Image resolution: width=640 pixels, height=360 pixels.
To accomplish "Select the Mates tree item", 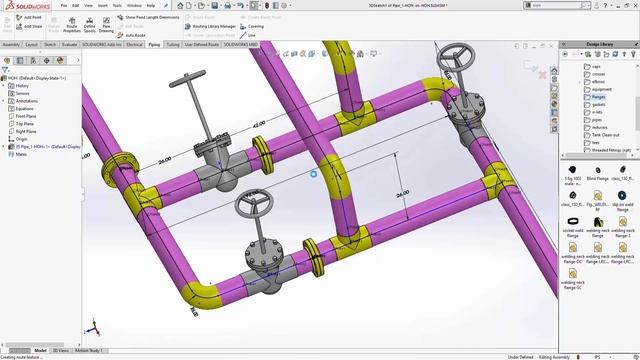I will pos(18,154).
